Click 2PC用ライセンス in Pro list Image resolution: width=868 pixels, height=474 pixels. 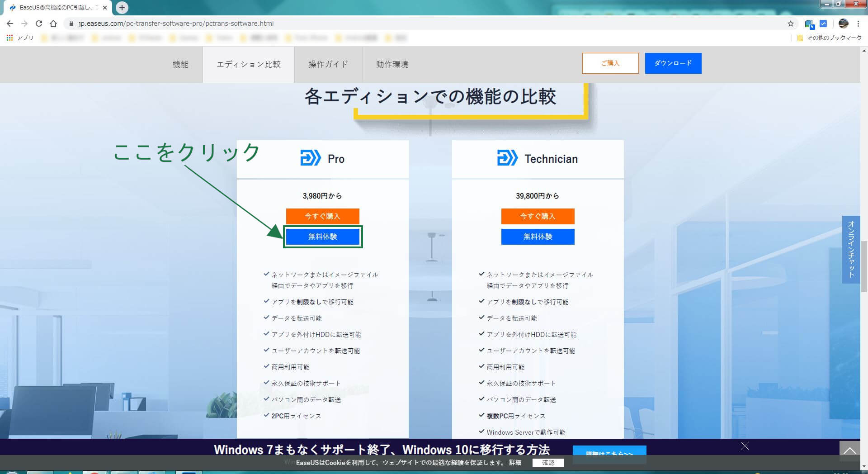coord(296,416)
